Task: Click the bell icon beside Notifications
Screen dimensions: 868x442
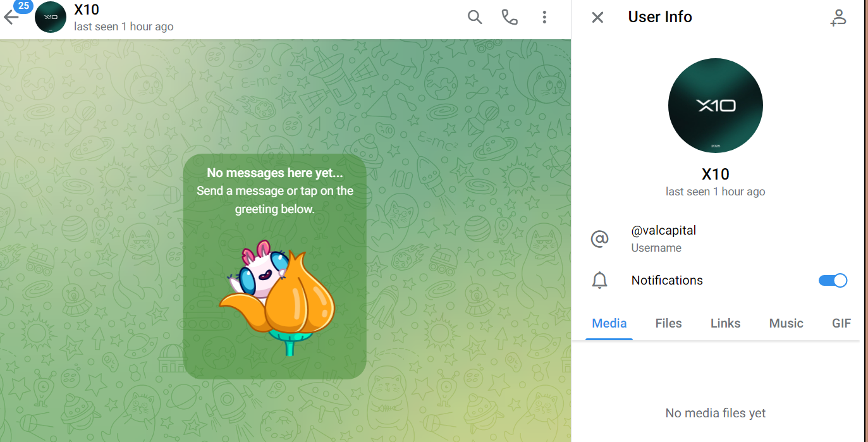Action: pyautogui.click(x=599, y=281)
